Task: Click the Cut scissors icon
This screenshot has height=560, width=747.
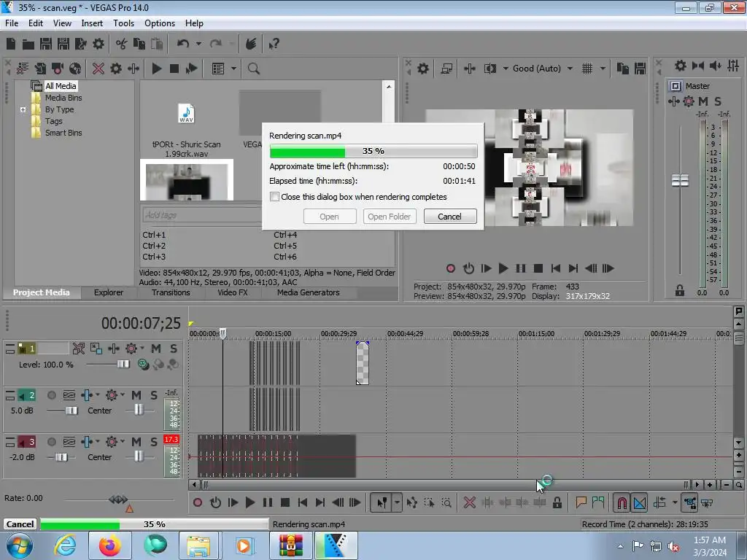Action: pyautogui.click(x=122, y=44)
